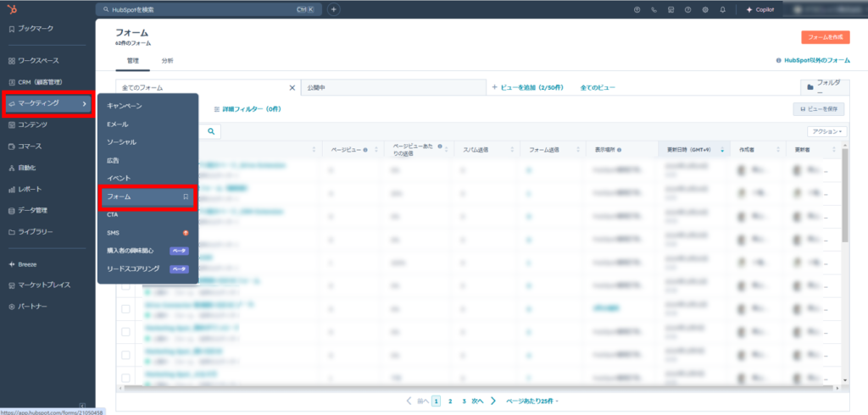Open the 全てのビュー link
This screenshot has height=415, width=868.
[598, 87]
